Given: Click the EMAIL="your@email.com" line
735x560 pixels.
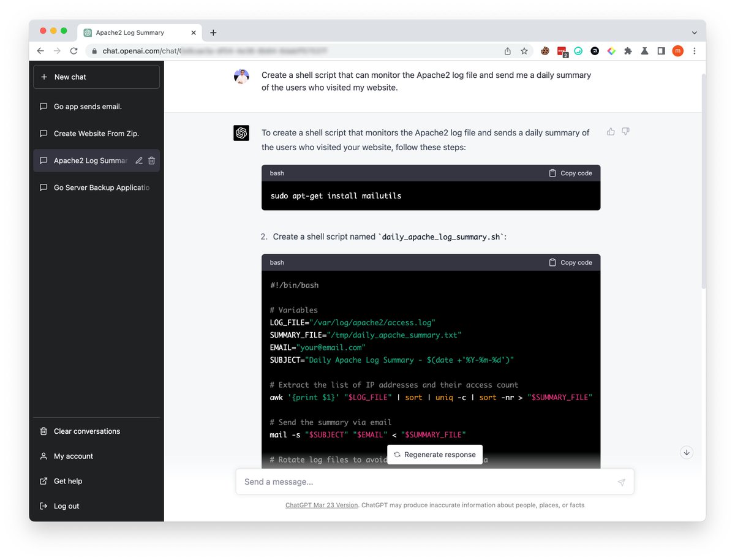Looking at the screenshot, I should 317,347.
